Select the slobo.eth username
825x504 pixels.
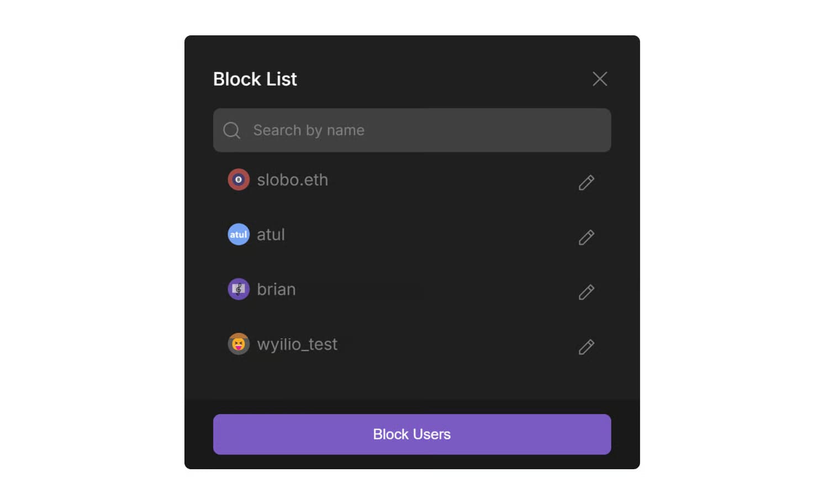point(292,180)
